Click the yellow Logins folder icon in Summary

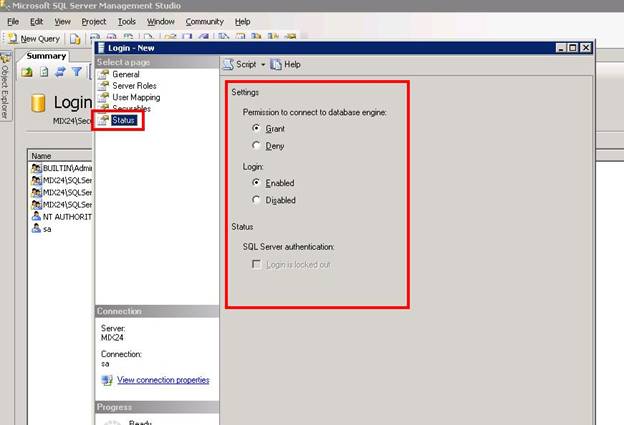point(38,103)
